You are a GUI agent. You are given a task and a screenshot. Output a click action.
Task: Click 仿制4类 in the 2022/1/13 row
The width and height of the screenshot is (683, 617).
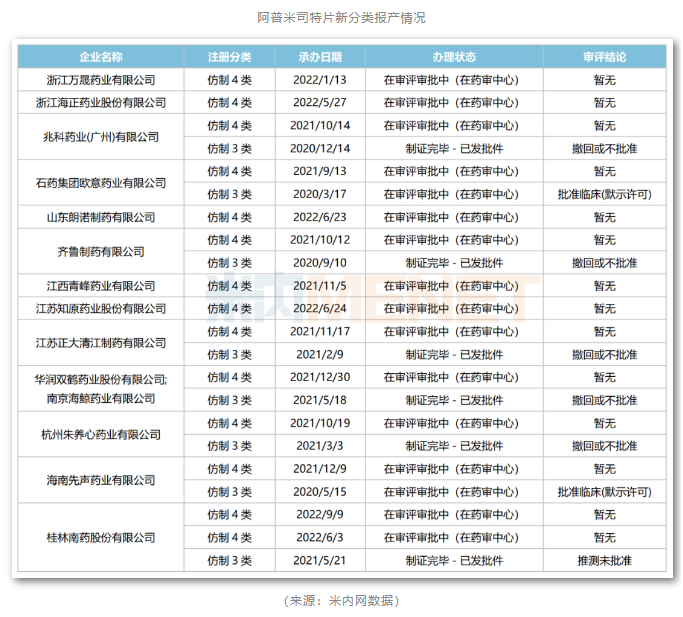pyautogui.click(x=230, y=80)
